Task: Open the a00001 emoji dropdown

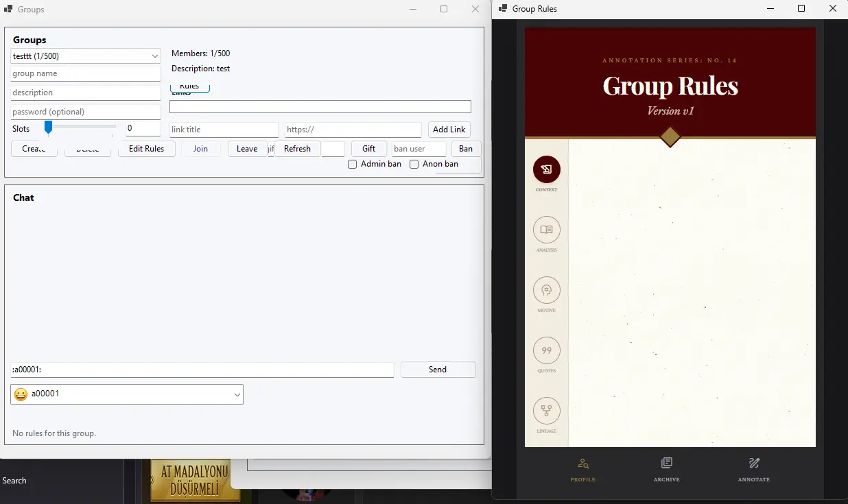Action: click(237, 394)
